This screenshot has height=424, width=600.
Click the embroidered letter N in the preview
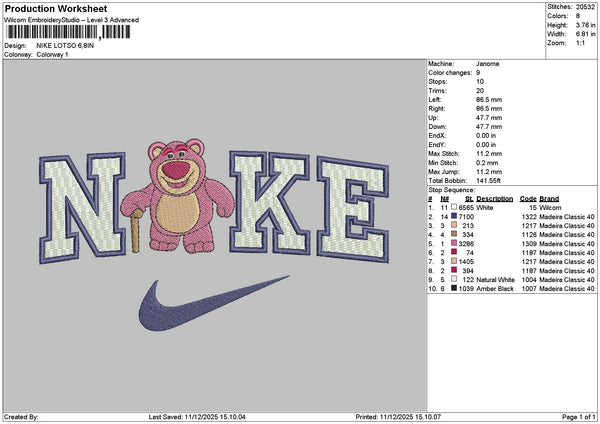82,208
